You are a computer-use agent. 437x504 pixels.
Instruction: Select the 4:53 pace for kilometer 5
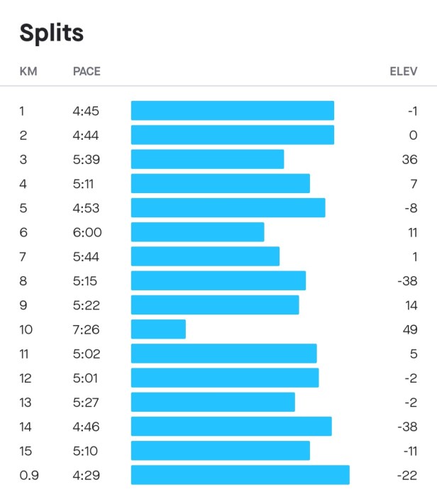coord(86,207)
